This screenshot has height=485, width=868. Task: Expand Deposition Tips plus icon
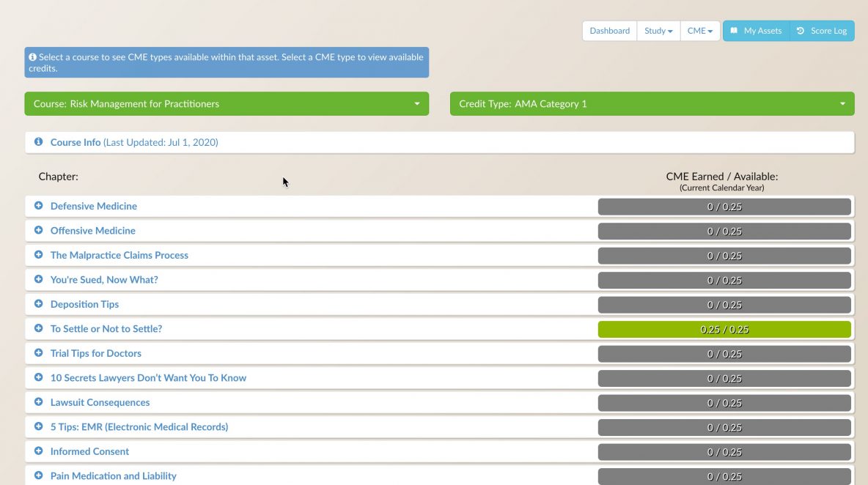click(x=38, y=303)
